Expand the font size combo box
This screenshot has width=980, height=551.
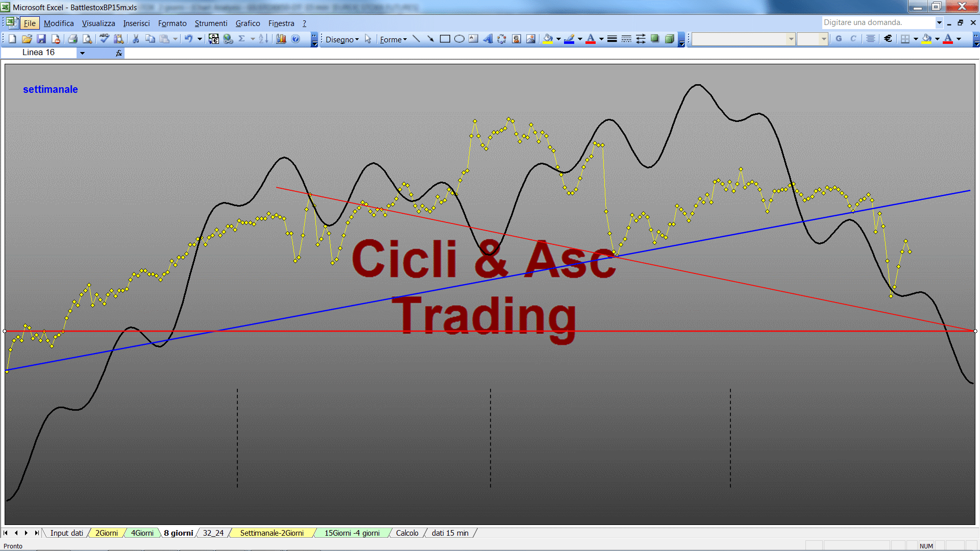[823, 39]
